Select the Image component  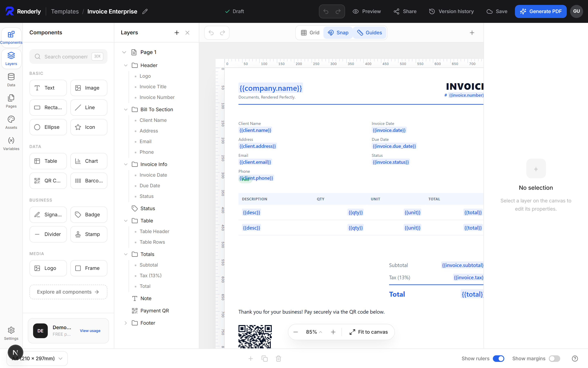click(89, 88)
